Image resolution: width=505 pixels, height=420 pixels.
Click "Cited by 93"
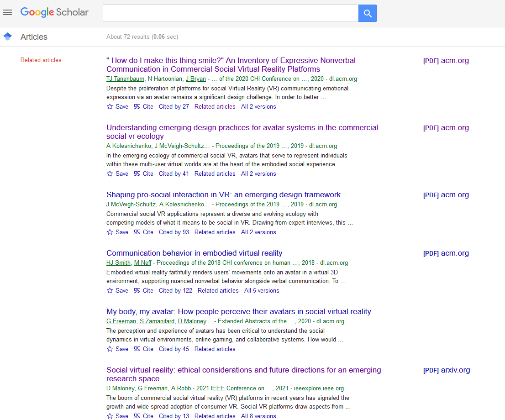tap(174, 232)
